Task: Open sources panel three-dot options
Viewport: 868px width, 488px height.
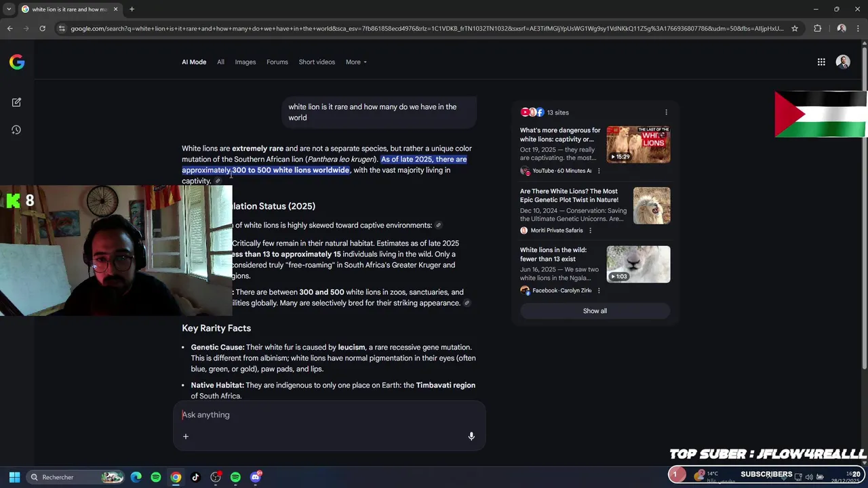Action: coord(666,113)
